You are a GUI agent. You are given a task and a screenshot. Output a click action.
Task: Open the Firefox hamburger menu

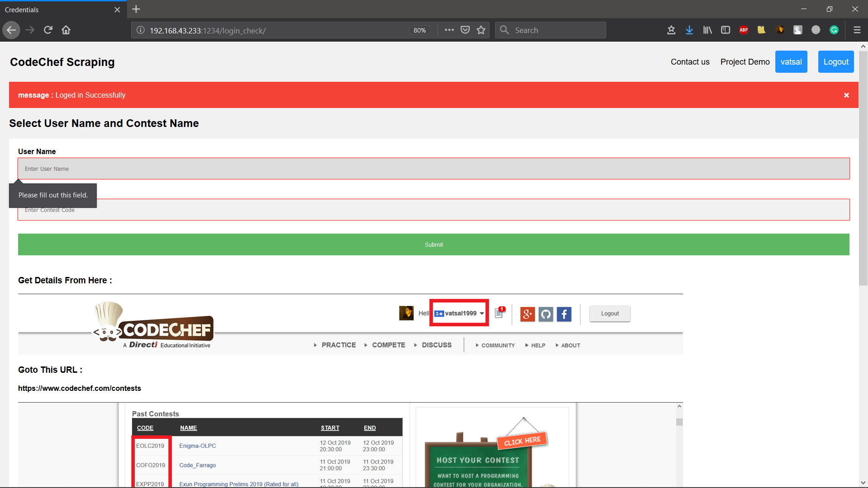pos(857,30)
